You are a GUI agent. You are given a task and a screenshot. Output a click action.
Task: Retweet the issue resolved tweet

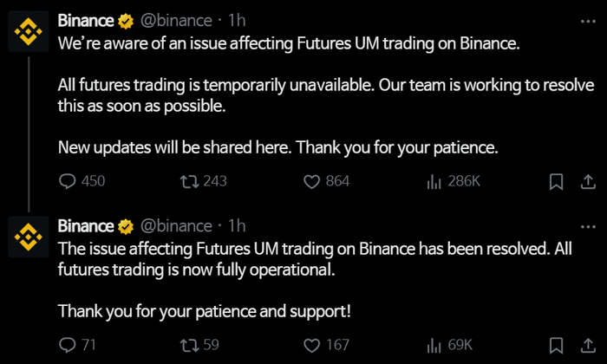(186, 345)
